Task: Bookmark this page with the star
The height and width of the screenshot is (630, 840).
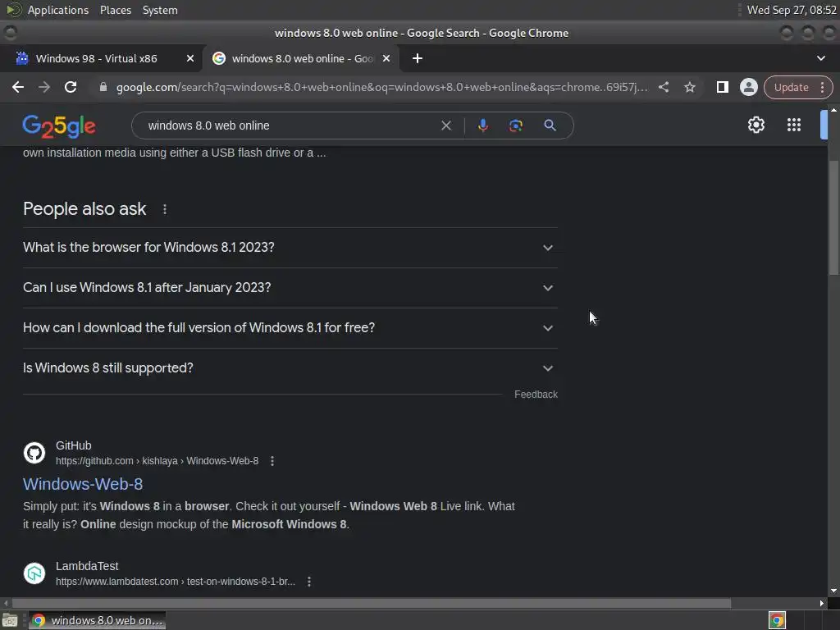Action: coord(689,87)
